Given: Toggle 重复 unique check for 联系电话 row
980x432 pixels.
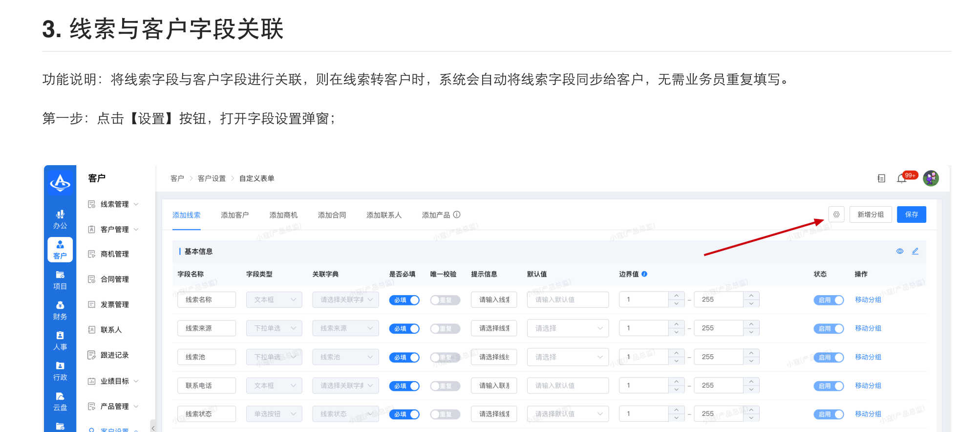Looking at the screenshot, I should click(x=445, y=386).
